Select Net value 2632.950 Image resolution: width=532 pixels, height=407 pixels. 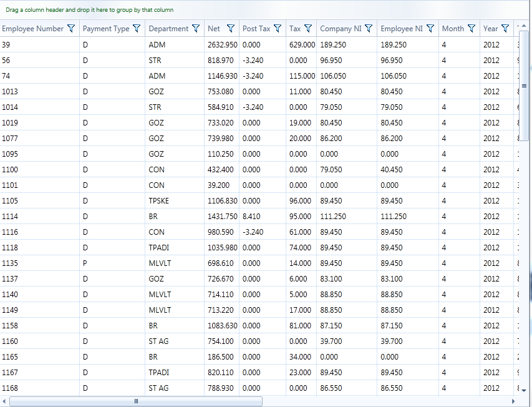click(x=222, y=44)
